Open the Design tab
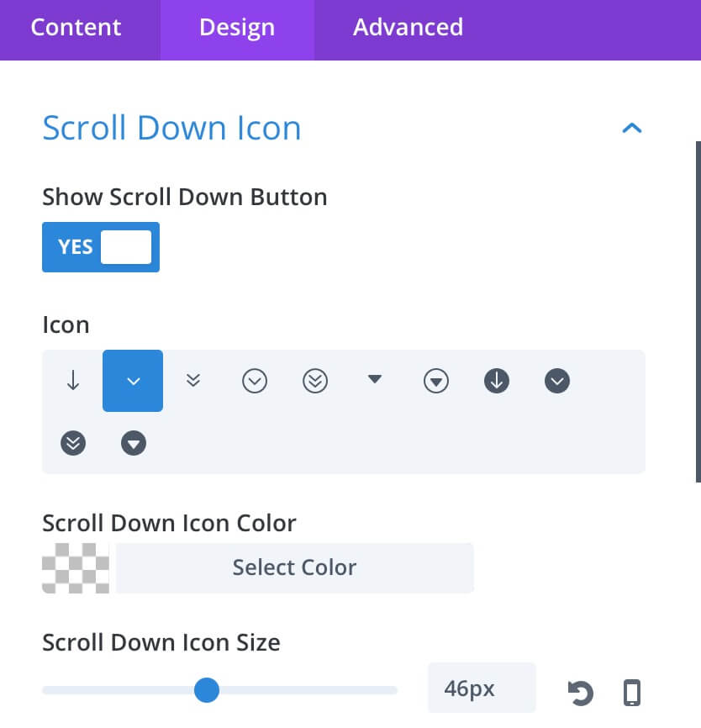The height and width of the screenshot is (728, 701). pyautogui.click(x=237, y=27)
